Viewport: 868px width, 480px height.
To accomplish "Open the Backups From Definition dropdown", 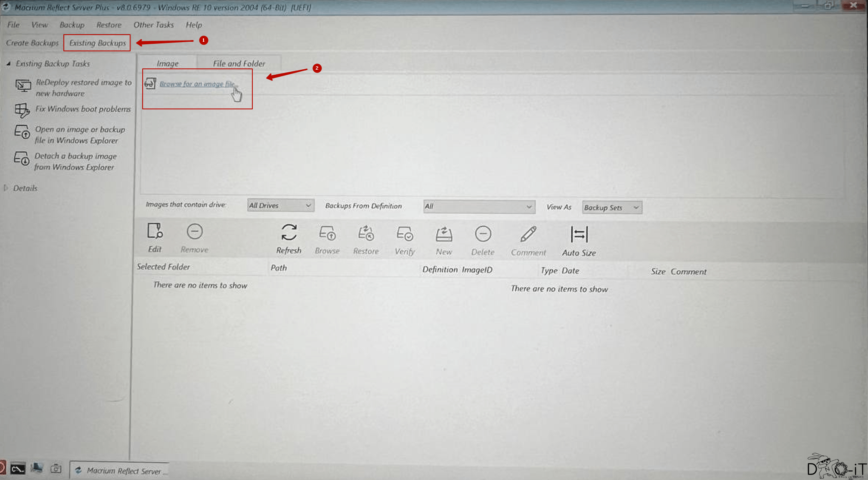I will (x=479, y=207).
